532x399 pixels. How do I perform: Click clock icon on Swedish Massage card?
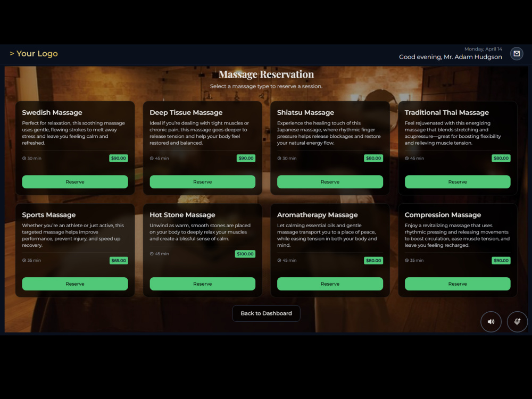click(24, 158)
